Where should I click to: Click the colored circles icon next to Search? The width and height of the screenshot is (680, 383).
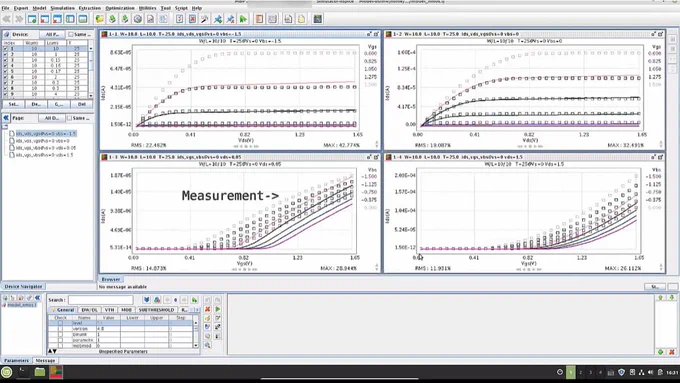pyautogui.click(x=157, y=300)
